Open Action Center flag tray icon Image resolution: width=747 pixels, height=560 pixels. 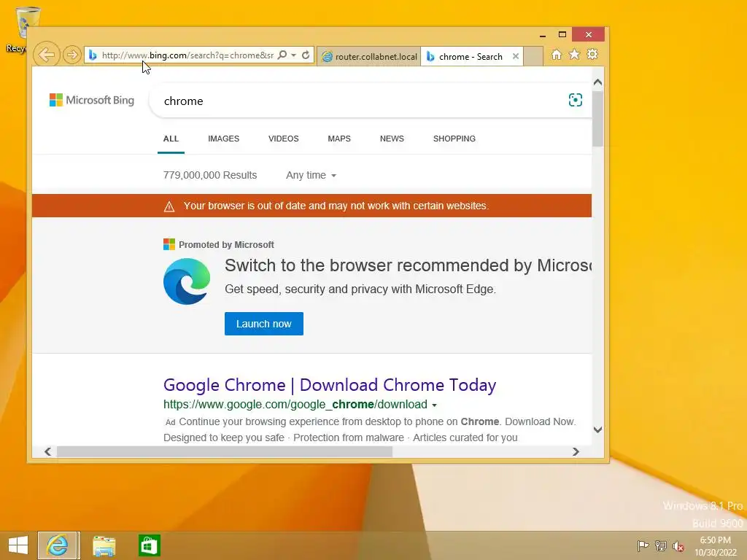[643, 545]
